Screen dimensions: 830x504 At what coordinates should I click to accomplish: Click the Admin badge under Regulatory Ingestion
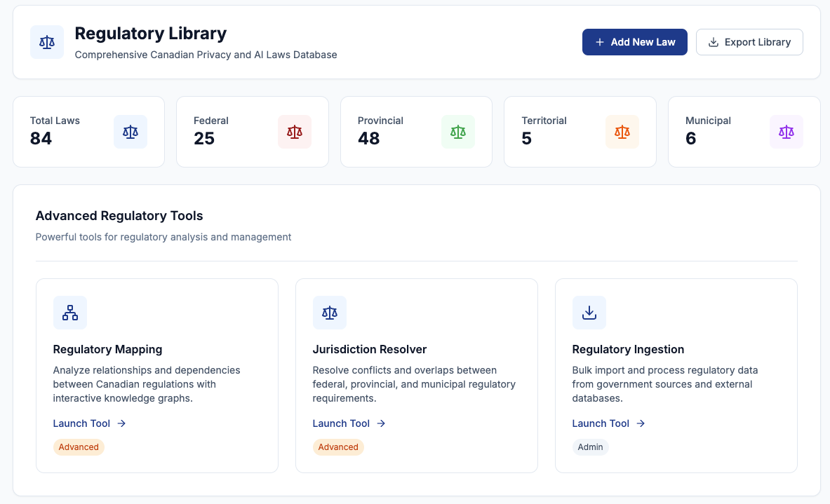[590, 447]
